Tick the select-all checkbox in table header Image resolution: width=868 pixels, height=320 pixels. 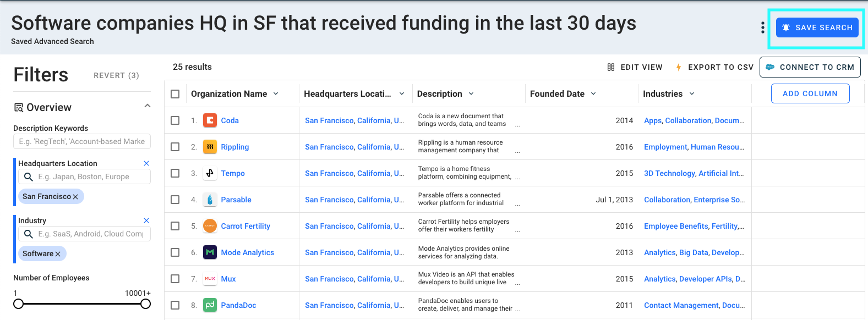(x=175, y=94)
